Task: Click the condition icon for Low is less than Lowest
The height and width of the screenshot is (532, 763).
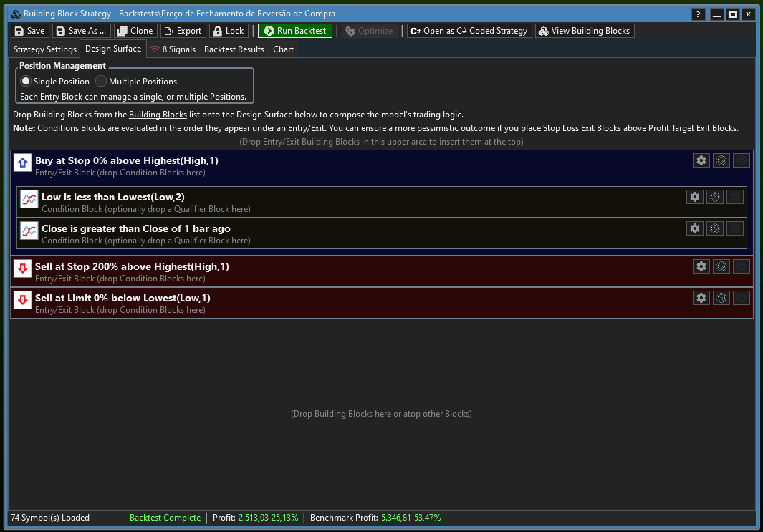Action: [29, 199]
